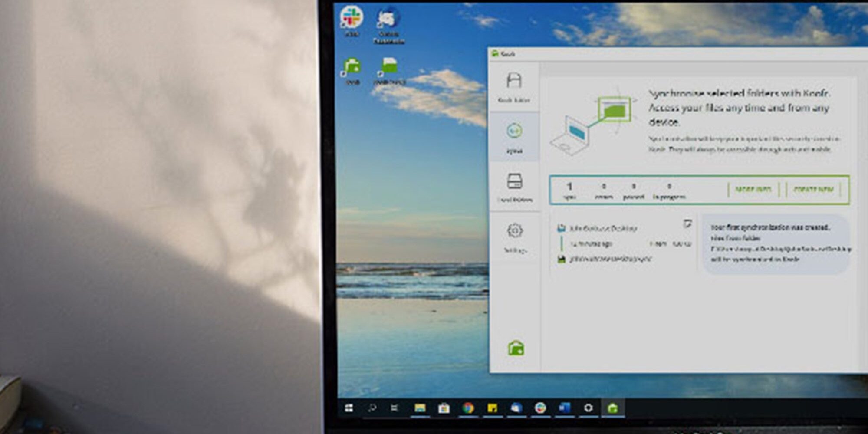Open the Windows Start menu
Image resolution: width=868 pixels, height=434 pixels.
click(349, 408)
